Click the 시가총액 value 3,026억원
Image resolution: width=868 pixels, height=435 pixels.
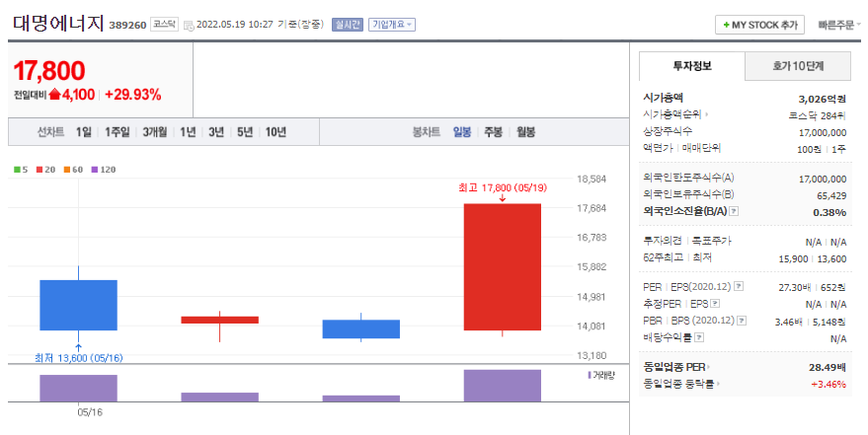coord(822,99)
